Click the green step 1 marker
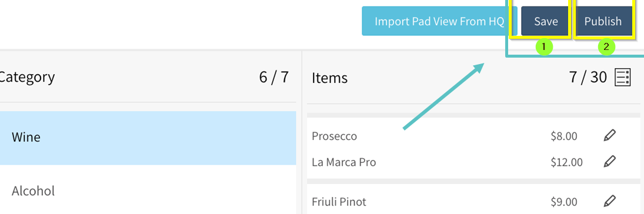644x214 pixels. [x=544, y=48]
